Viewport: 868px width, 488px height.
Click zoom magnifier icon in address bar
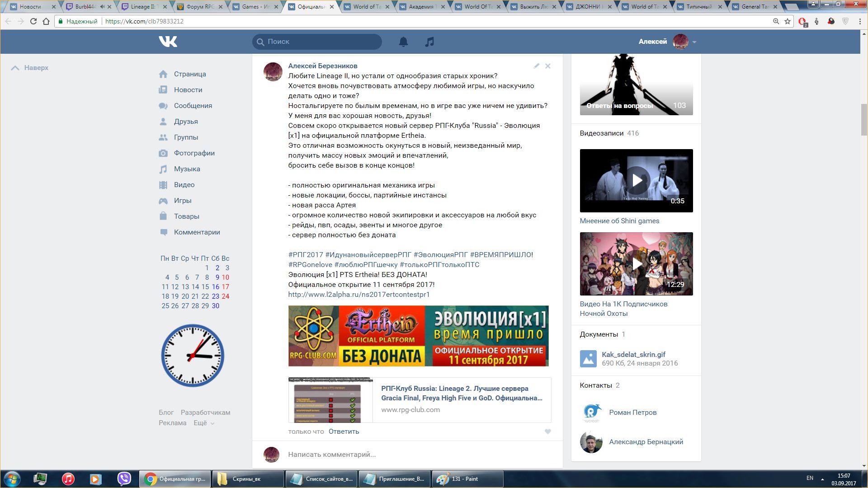tap(776, 21)
